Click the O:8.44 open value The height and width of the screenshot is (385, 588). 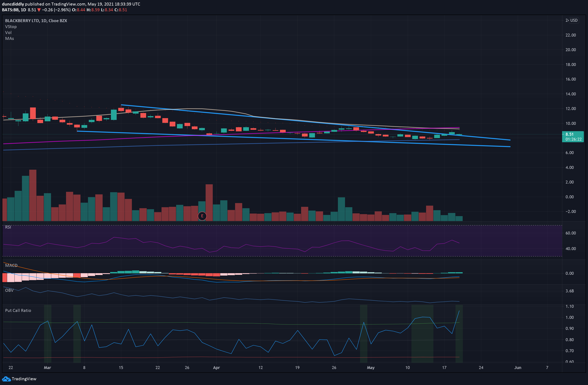[x=78, y=10]
